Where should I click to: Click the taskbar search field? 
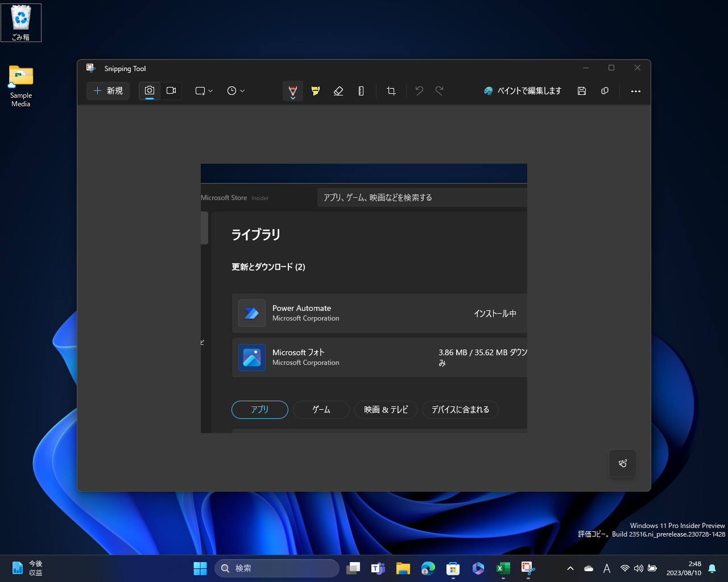pyautogui.click(x=277, y=568)
